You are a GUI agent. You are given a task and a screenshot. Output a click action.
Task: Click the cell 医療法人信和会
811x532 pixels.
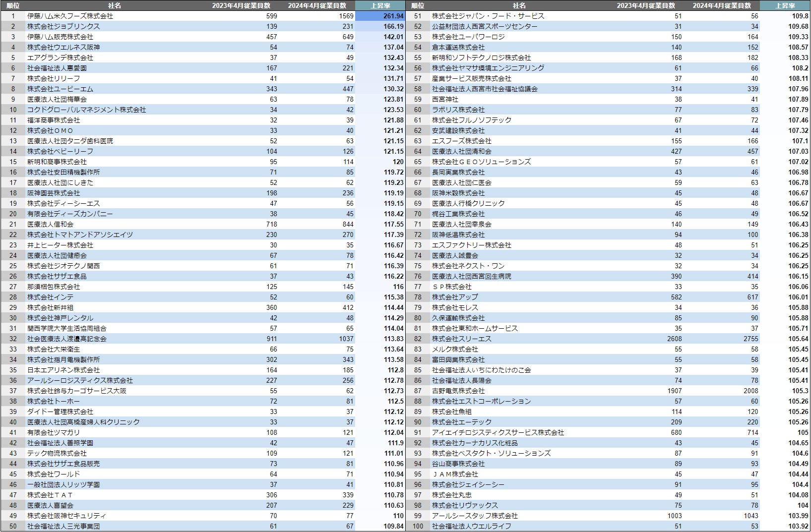(50, 224)
